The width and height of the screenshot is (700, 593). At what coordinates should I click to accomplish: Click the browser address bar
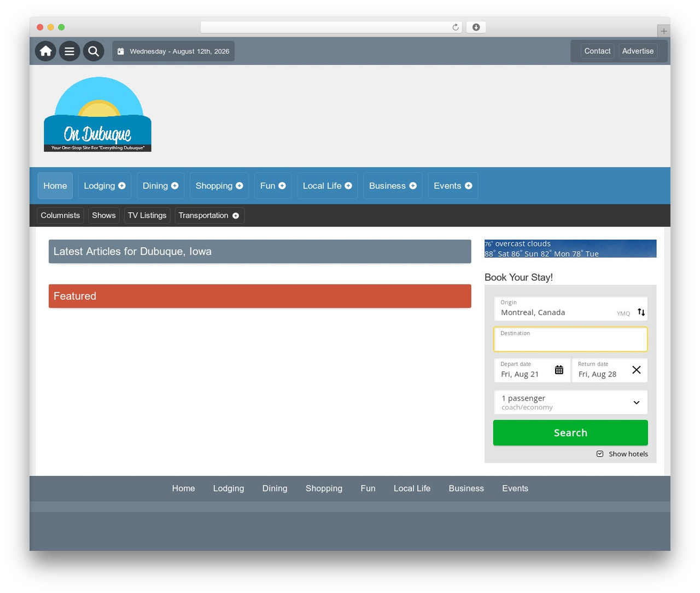pos(331,27)
